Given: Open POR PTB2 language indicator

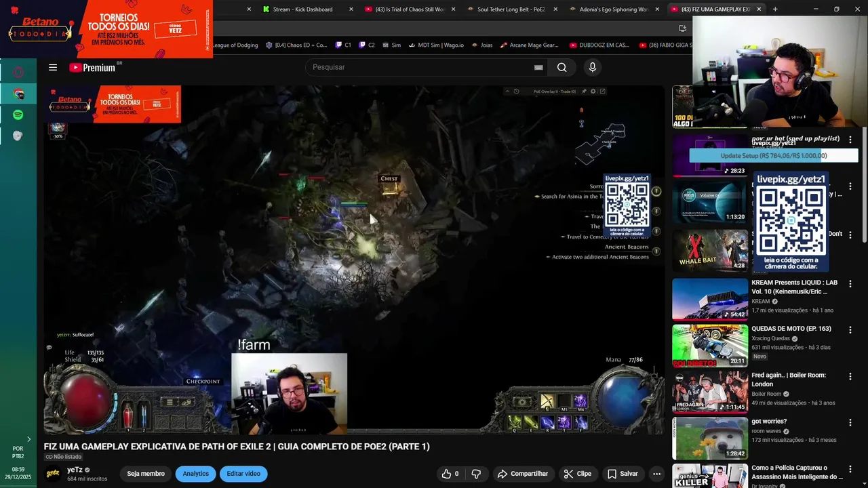Looking at the screenshot, I should (x=18, y=452).
